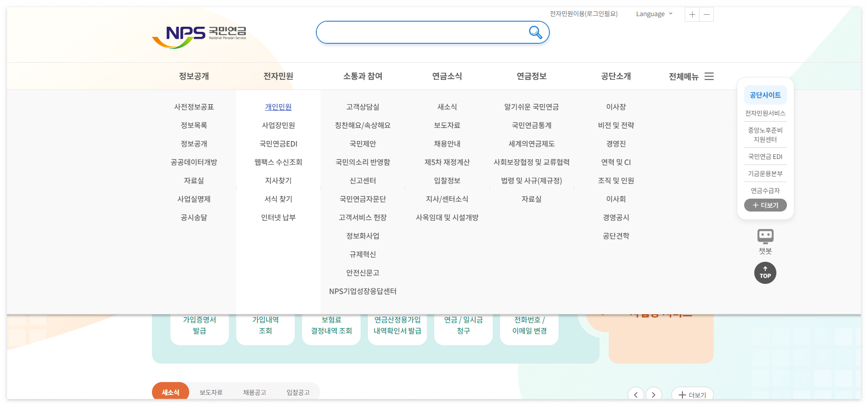
Task: Open 인터넷 납부 submenu item
Action: coord(278,218)
